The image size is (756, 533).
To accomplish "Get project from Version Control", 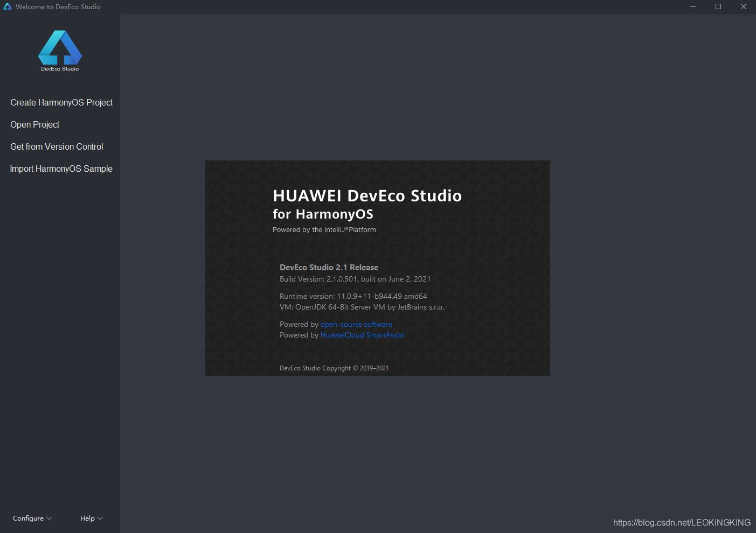I will click(x=57, y=146).
